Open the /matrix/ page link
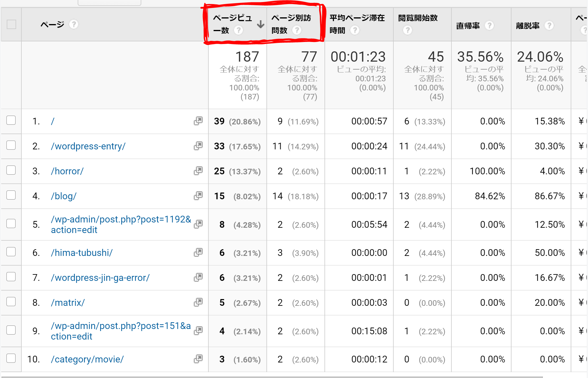Screen dimensions: 588x378 pos(68,303)
